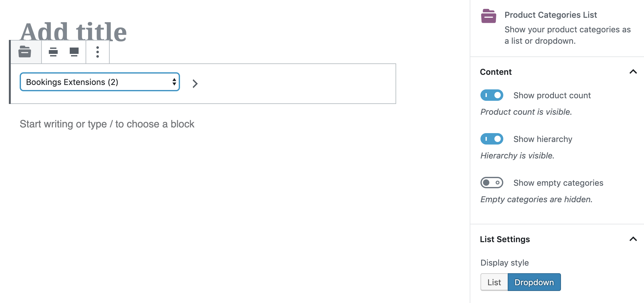Image resolution: width=644 pixels, height=303 pixels.
Task: Set block alignment to wide width
Action: (x=53, y=52)
